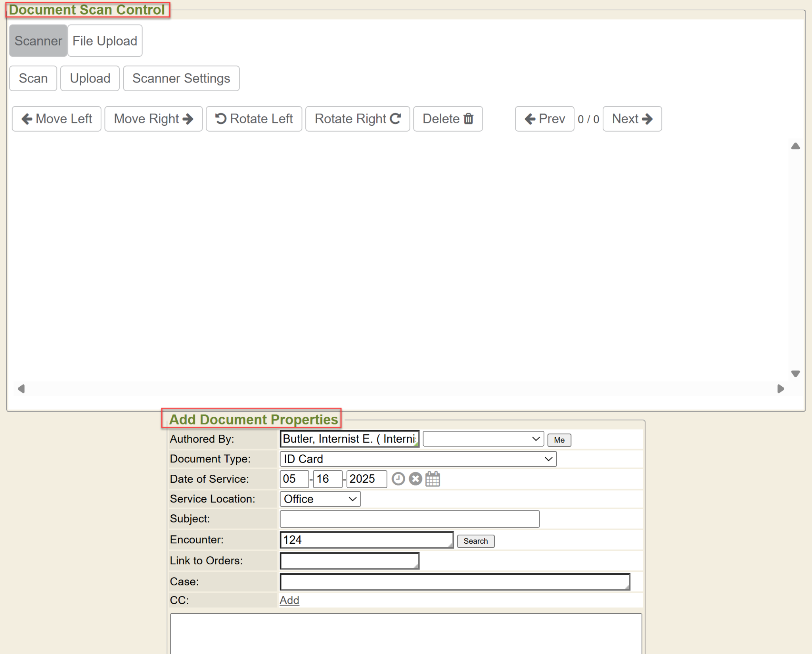Clear the date using the X icon

[415, 479]
